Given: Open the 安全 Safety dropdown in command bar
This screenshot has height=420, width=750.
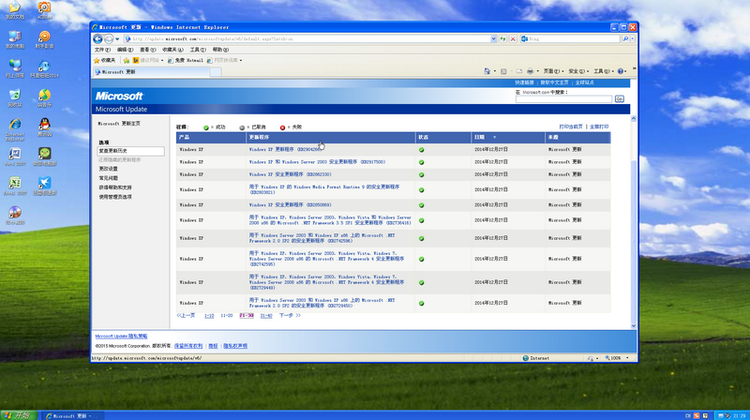Looking at the screenshot, I should 578,71.
